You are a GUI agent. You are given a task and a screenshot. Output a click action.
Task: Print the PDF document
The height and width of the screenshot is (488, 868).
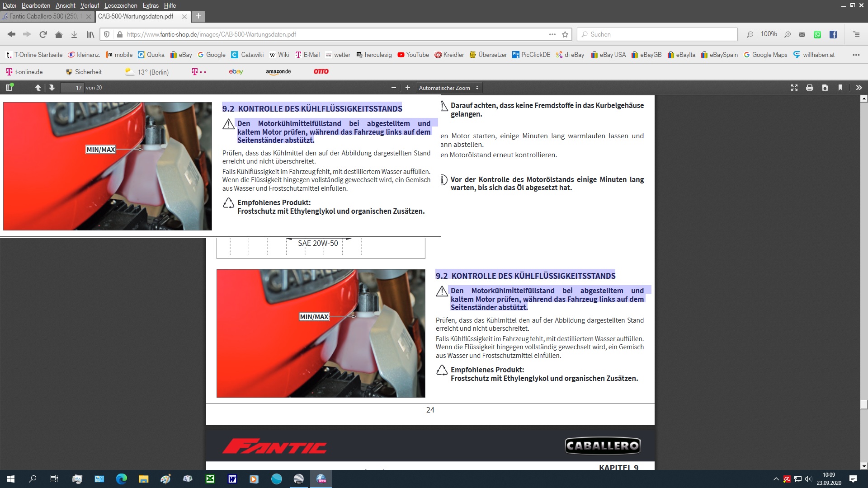coord(810,88)
